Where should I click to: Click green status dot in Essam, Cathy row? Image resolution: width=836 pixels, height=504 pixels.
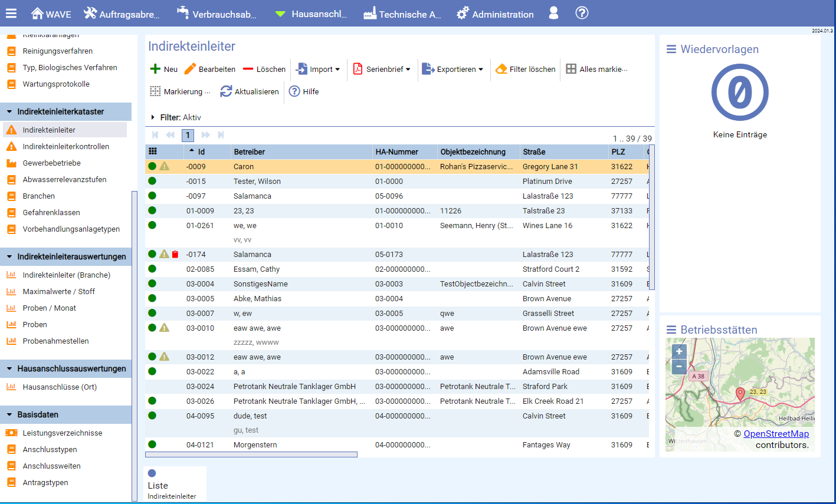[x=152, y=269]
